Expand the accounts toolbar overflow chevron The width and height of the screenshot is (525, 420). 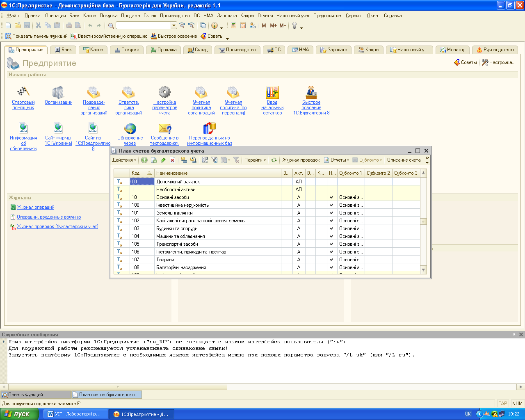[x=427, y=160]
